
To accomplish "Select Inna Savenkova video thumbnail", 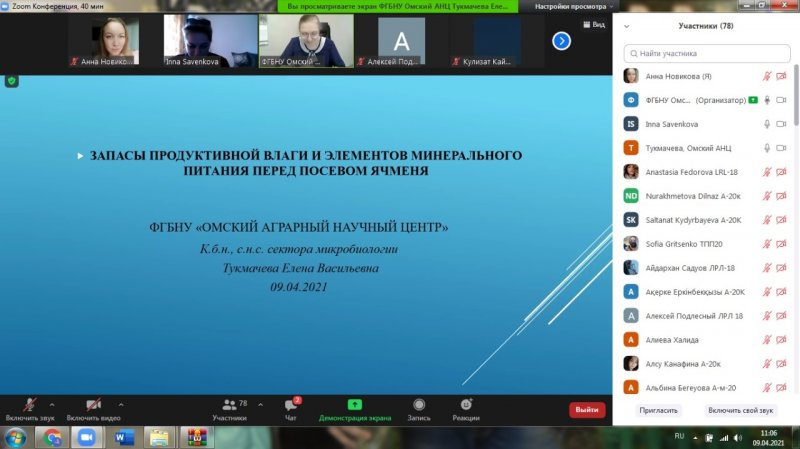I will pos(210,41).
